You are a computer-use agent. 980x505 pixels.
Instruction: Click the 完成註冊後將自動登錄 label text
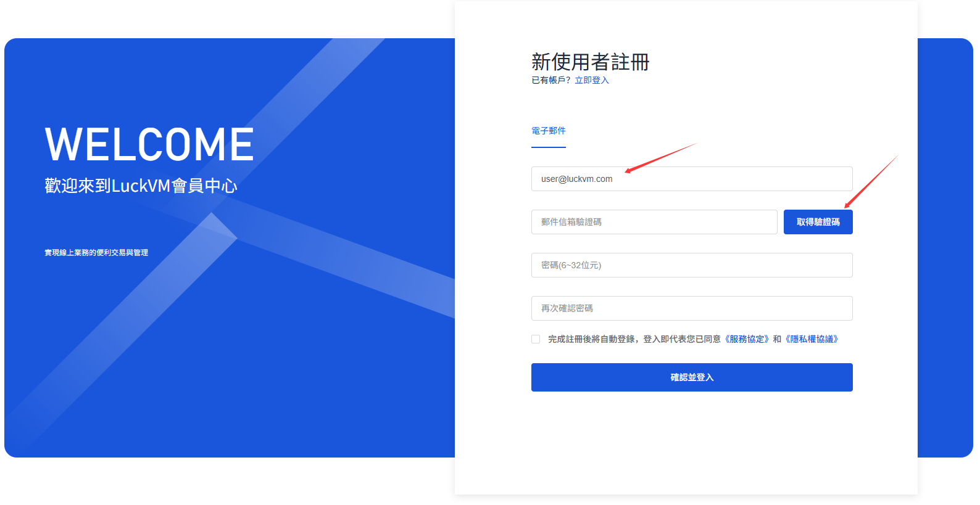(592, 339)
